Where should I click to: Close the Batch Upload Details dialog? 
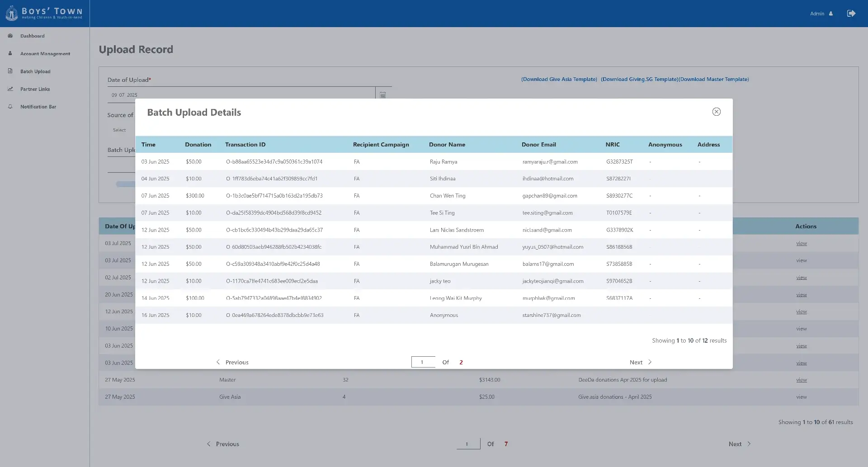tap(716, 112)
